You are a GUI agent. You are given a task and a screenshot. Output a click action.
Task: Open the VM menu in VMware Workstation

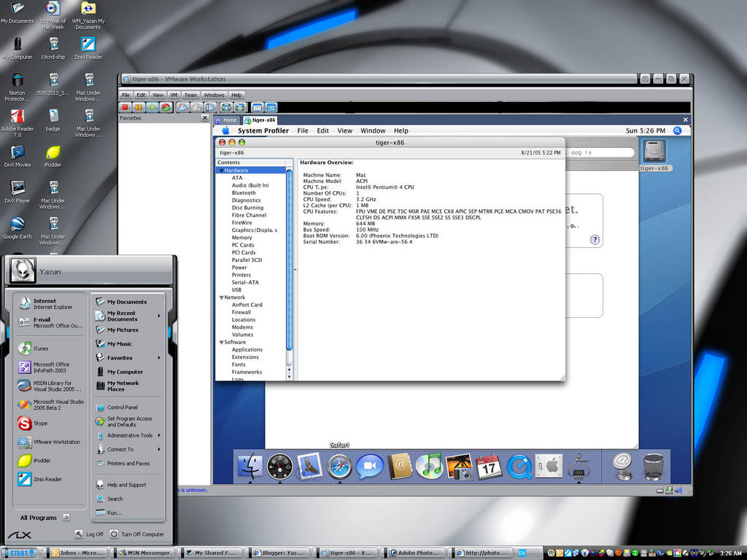click(x=174, y=95)
